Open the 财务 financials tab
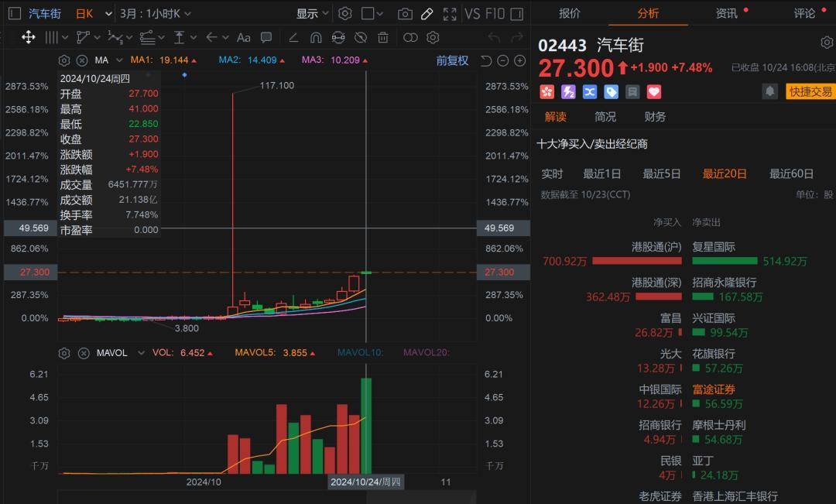Viewport: 836px width, 504px height. coord(655,117)
